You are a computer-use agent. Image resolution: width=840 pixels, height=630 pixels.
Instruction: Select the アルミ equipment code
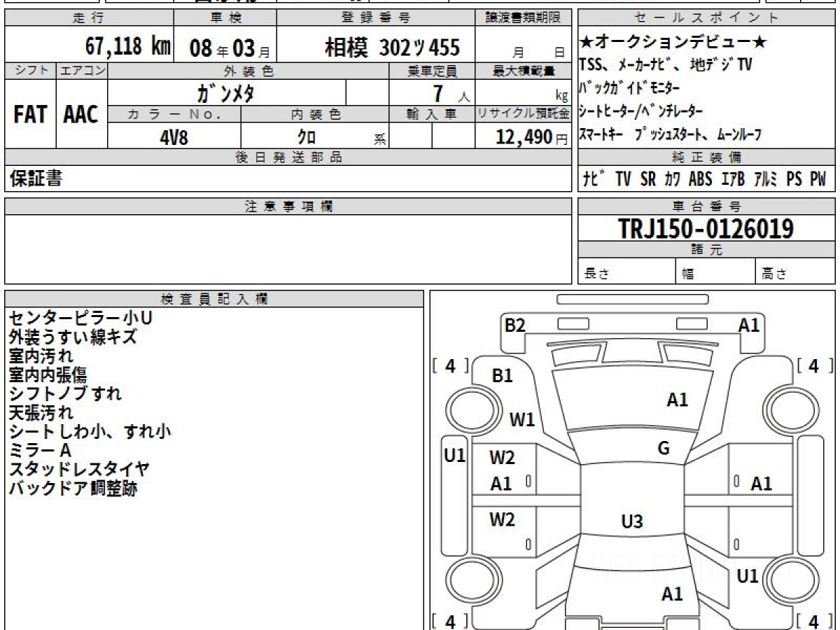tap(766, 179)
